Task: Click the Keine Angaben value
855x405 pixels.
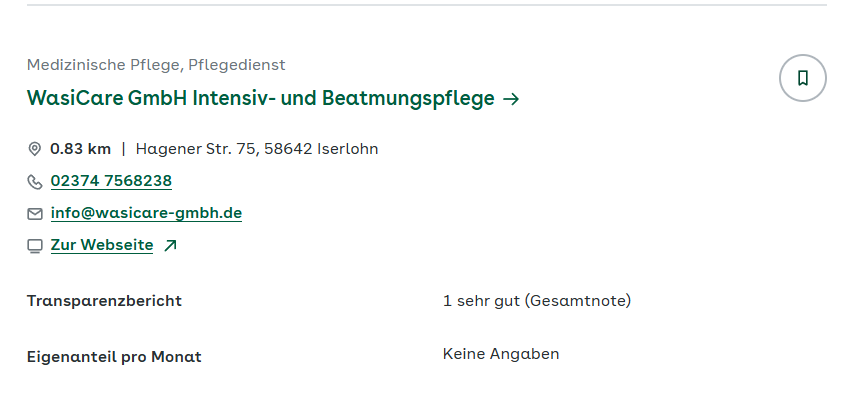Action: point(501,354)
